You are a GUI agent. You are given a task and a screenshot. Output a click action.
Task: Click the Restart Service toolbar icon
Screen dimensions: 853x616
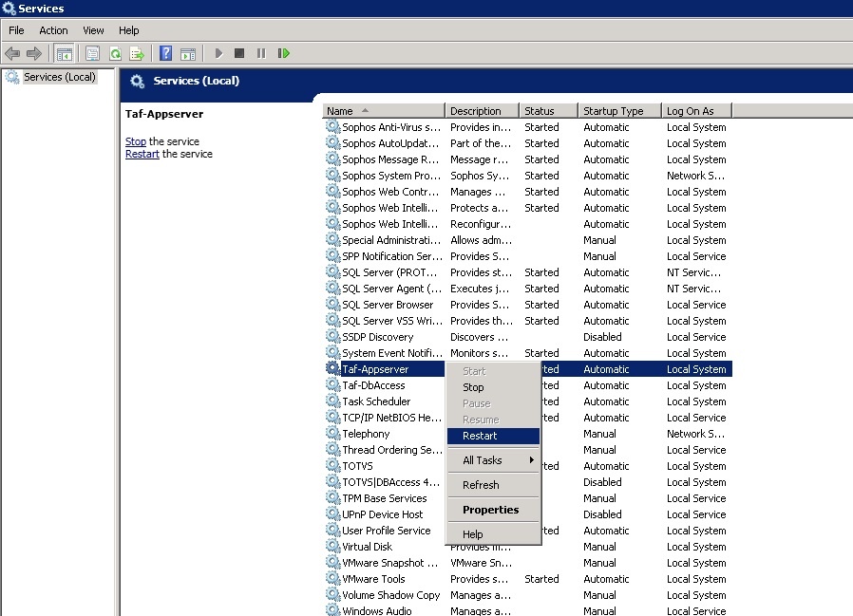283,53
